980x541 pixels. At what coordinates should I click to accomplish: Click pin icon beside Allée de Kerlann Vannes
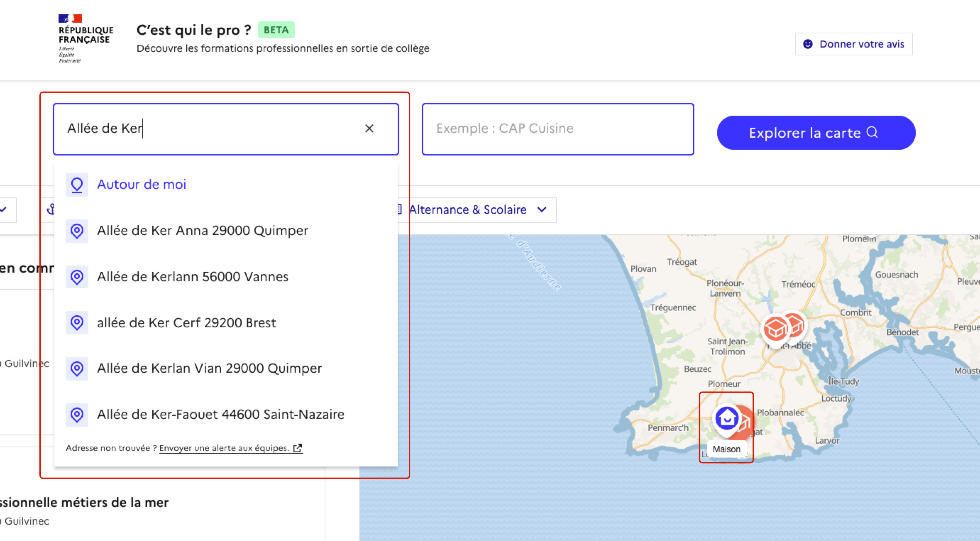pyautogui.click(x=77, y=277)
